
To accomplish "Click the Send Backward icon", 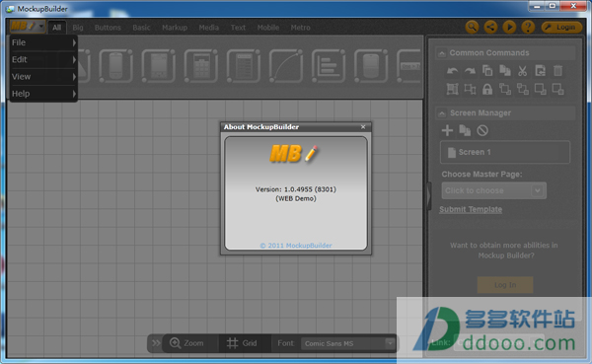I will click(x=558, y=89).
